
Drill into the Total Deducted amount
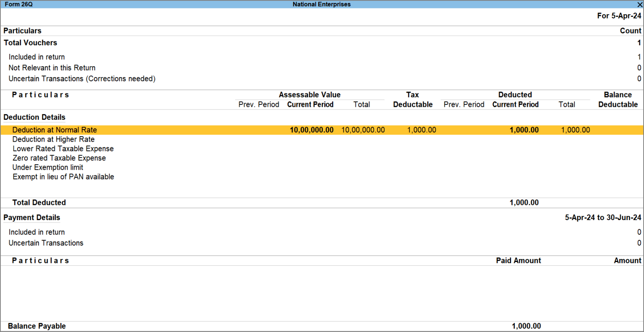pyautogui.click(x=524, y=202)
